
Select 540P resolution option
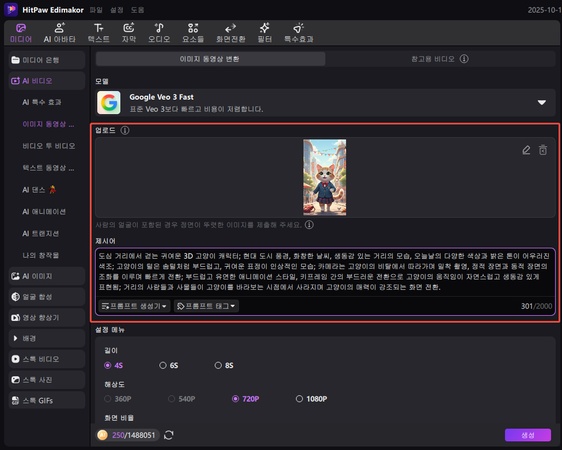pos(182,399)
